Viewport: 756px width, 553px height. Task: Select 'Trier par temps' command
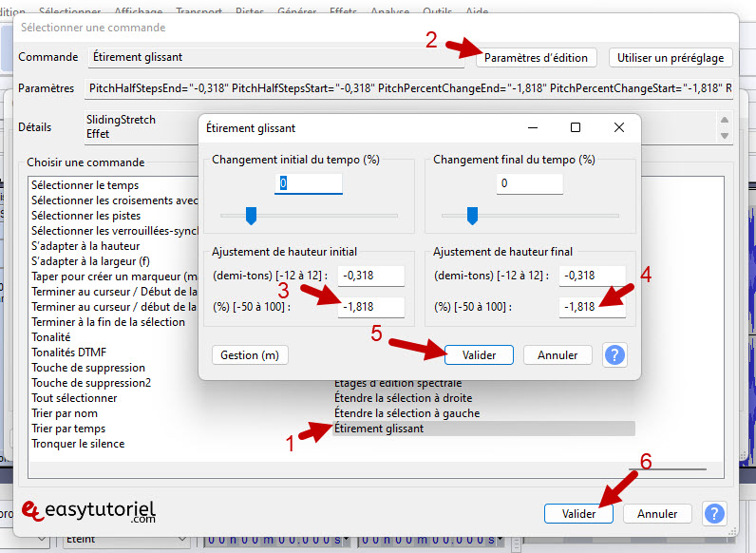(68, 429)
